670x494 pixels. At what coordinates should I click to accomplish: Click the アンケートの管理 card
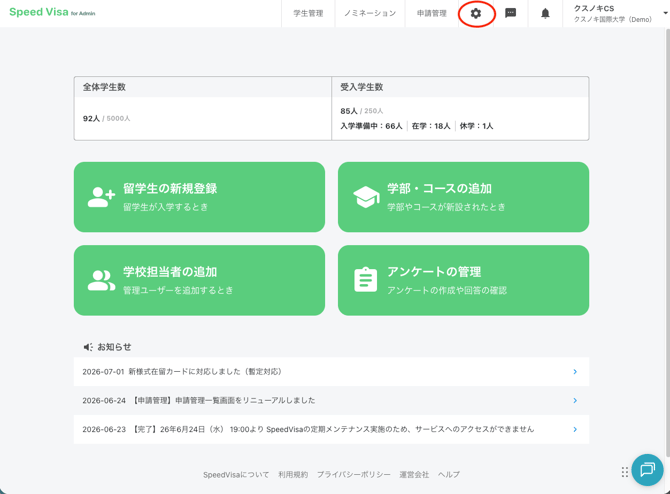[463, 280]
